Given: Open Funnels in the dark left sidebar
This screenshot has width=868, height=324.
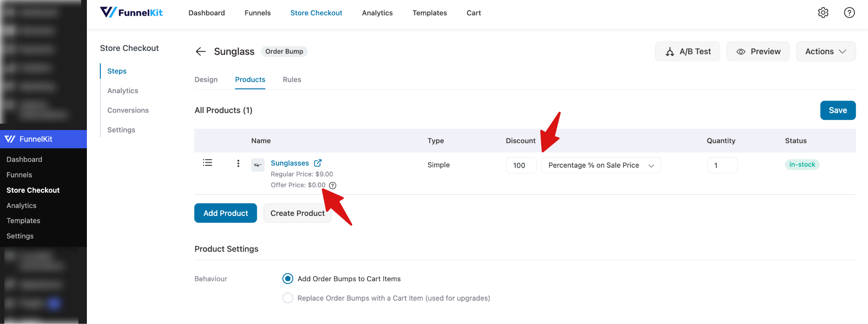Looking at the screenshot, I should click(19, 174).
